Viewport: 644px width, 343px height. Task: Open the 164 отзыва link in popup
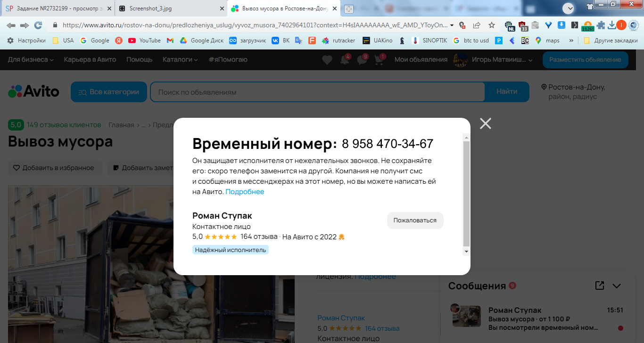click(x=259, y=237)
